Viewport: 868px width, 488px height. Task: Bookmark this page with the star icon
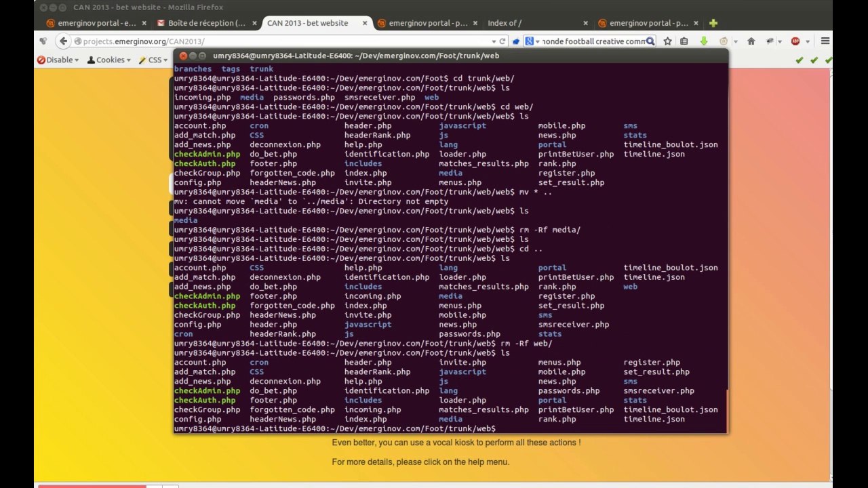coord(668,41)
